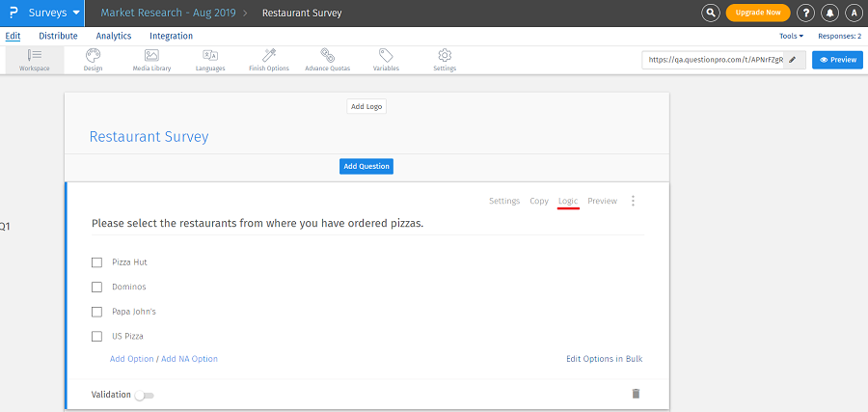868x412 pixels.
Task: Open the Media Library icon
Action: 151,56
